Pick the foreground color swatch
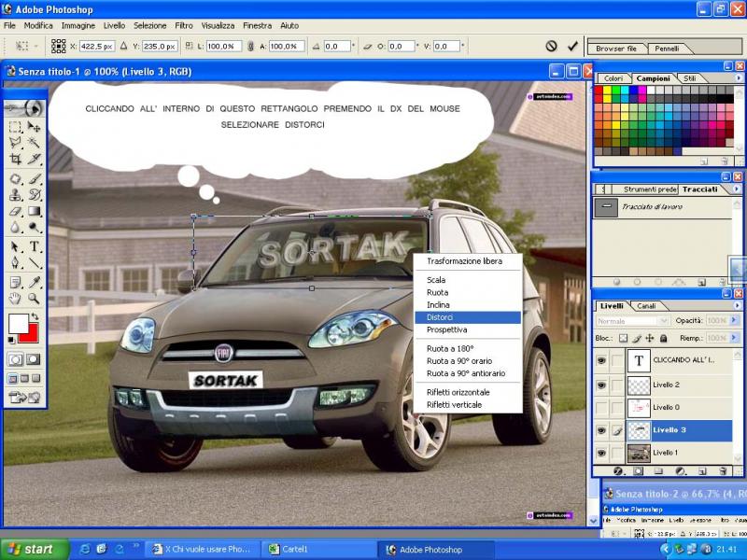Screen dimensions: 747x560 coord(18,324)
